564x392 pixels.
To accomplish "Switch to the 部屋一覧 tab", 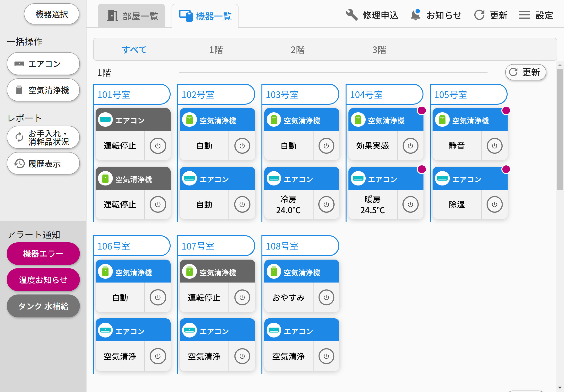I will coord(132,15).
